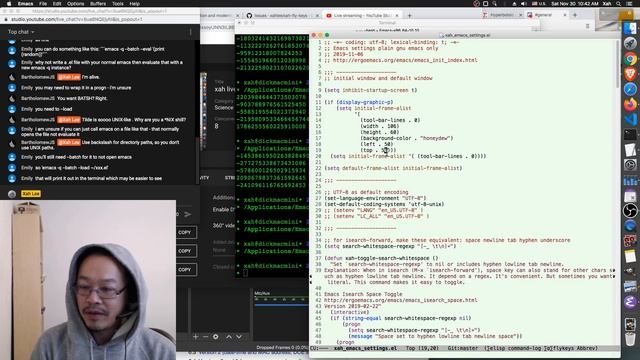This screenshot has width=640, height=360.
Task: Click "(set-language-environment "UTF-8")" line
Action: [375, 198]
